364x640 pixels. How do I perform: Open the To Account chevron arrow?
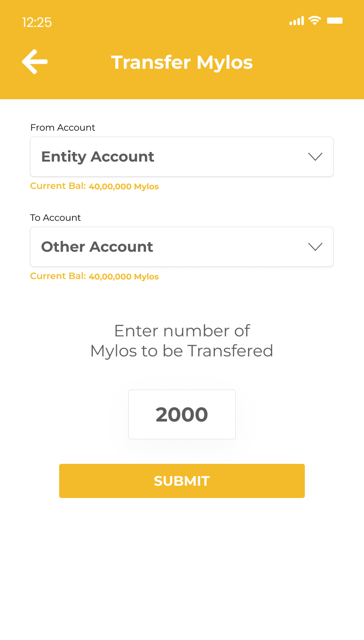[315, 247]
